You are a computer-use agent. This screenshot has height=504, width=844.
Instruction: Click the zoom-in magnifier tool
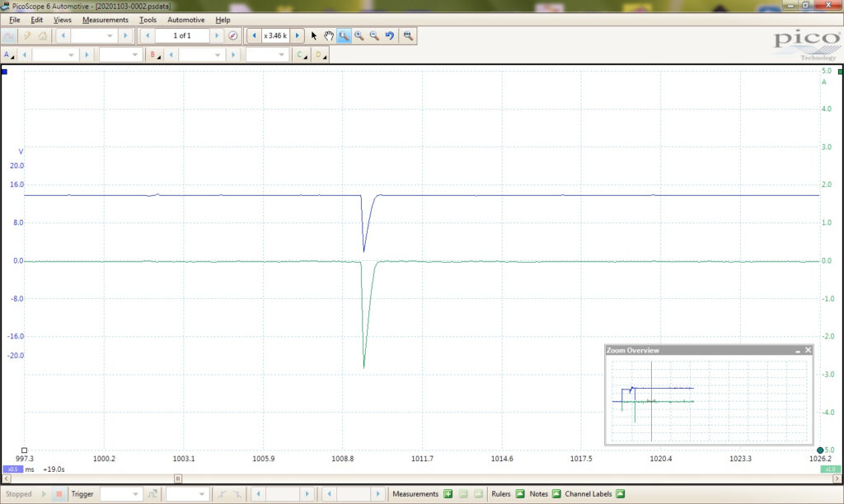(359, 35)
